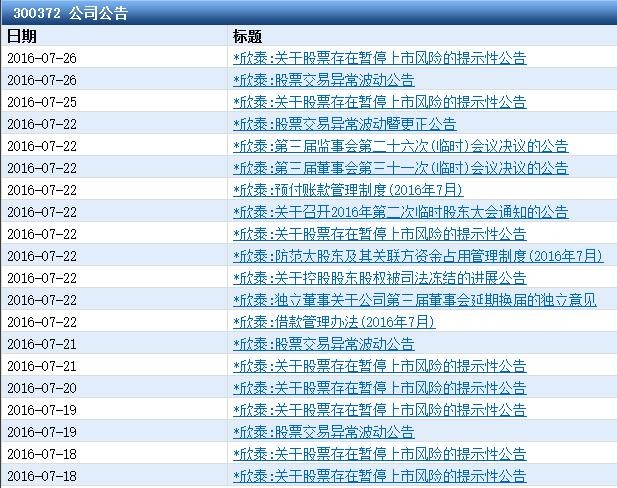This screenshot has height=488, width=617.
Task: Open 关于召开2016年第二次临时股东大会通知的公告
Action: (x=400, y=212)
